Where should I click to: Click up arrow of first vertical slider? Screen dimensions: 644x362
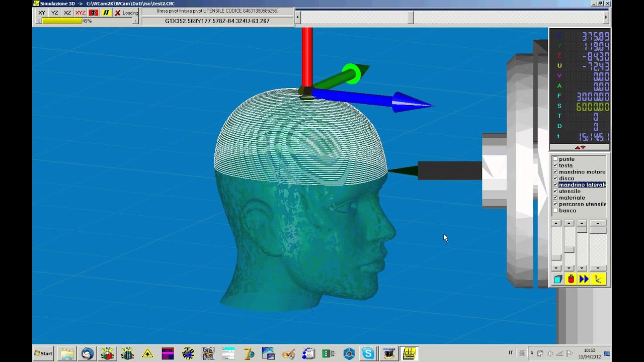click(556, 223)
